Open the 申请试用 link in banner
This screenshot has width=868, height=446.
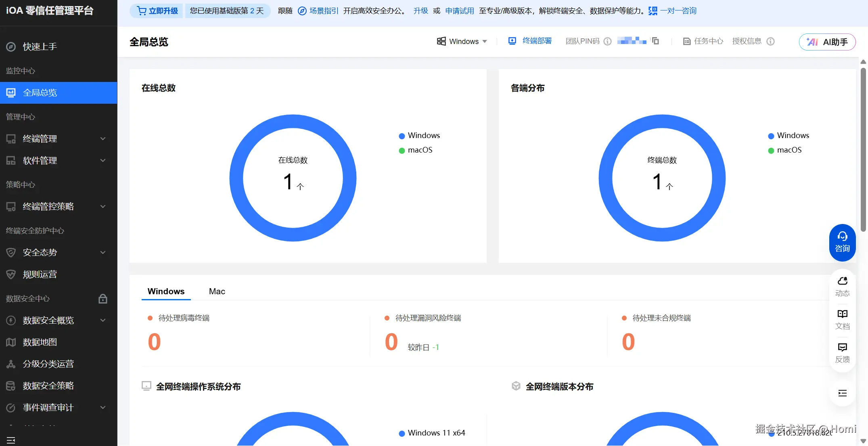[459, 11]
